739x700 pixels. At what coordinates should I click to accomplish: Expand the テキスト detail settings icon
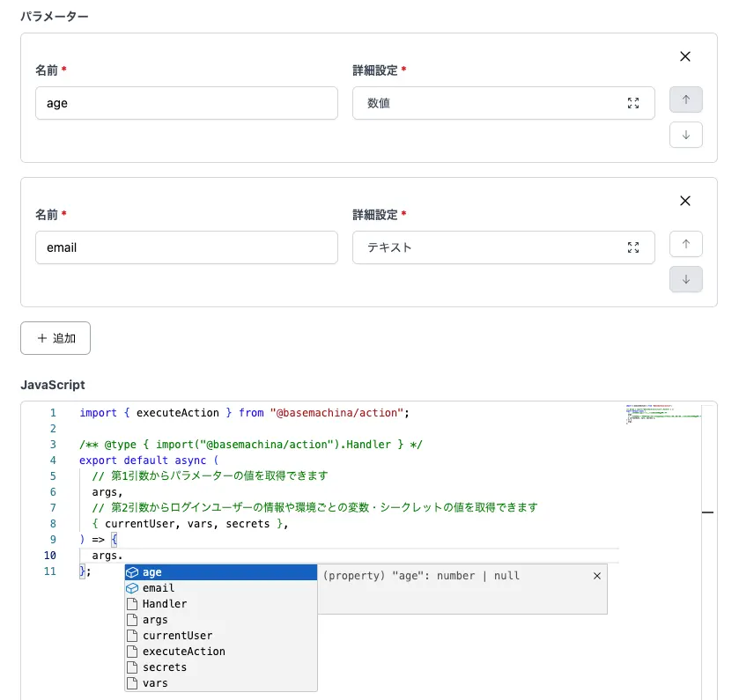(633, 247)
